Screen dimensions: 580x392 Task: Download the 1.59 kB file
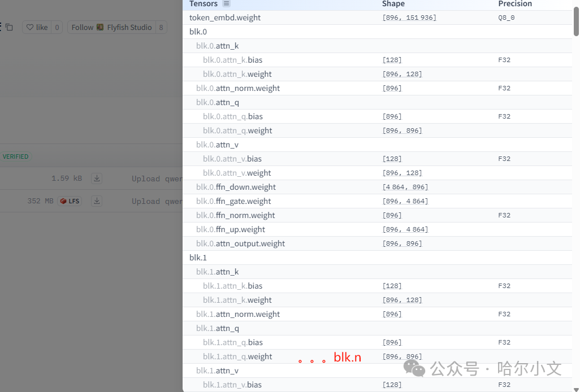click(97, 178)
